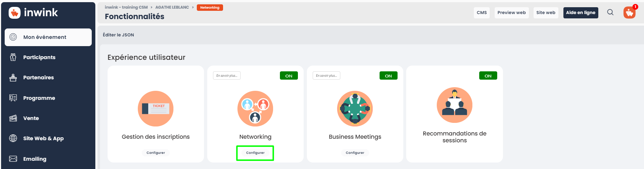Open the AGATHE LEBLANC breadcrumb
Viewport: 644px width, 169px height.
tap(172, 7)
